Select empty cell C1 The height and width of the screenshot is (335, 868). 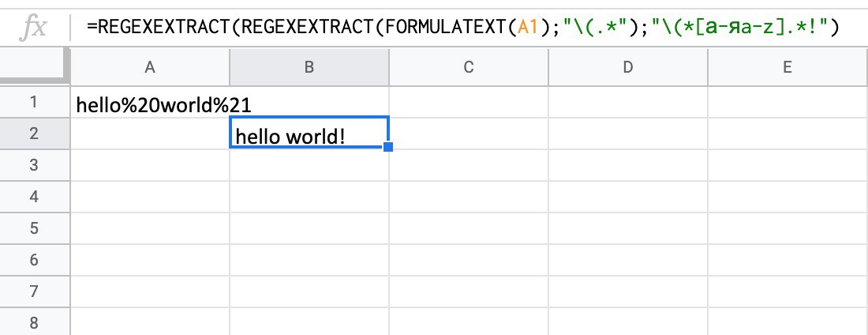[468, 102]
